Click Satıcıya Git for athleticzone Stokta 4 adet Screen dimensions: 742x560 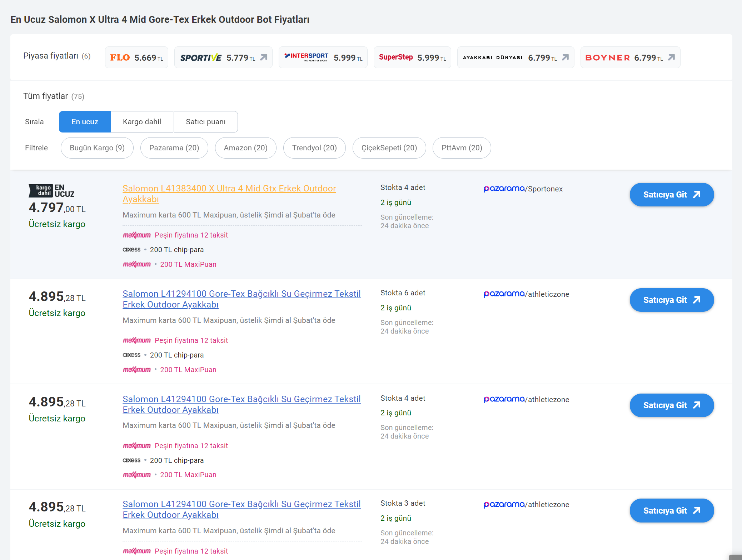point(672,405)
